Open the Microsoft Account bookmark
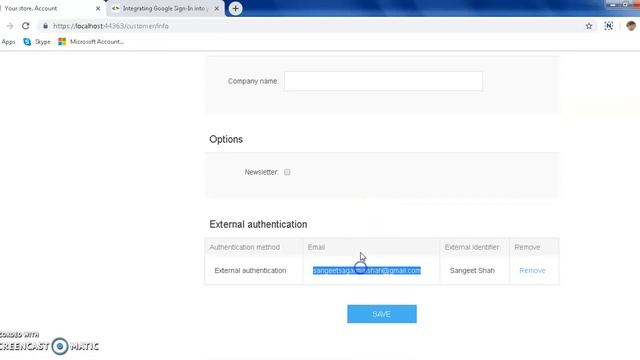This screenshot has width=640, height=360. [x=91, y=42]
